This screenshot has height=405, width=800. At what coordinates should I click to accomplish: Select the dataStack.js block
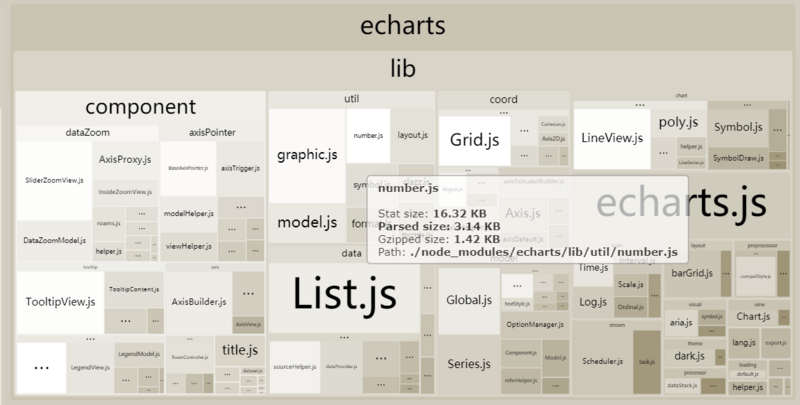tap(682, 386)
